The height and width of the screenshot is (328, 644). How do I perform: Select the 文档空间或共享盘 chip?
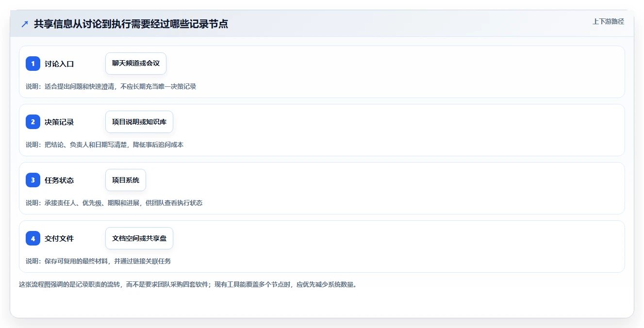pos(139,238)
